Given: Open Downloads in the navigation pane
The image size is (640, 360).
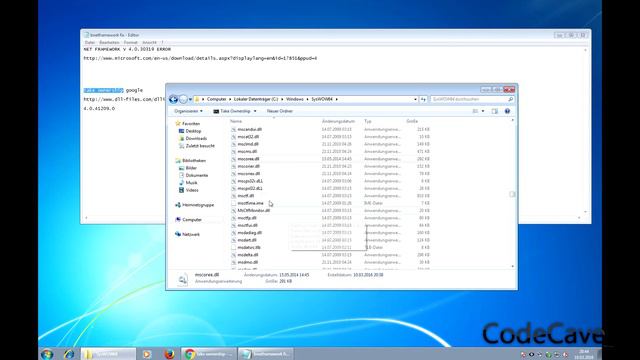Looking at the screenshot, I should pos(196,138).
